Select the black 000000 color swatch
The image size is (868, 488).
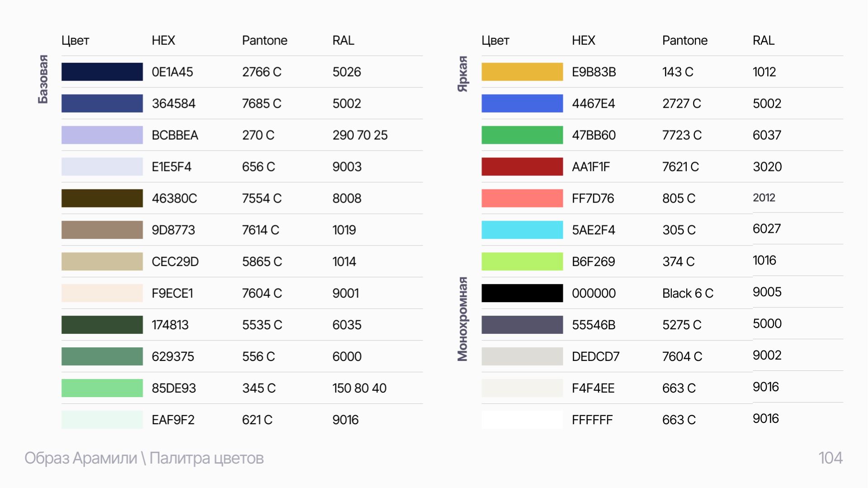pyautogui.click(x=522, y=294)
